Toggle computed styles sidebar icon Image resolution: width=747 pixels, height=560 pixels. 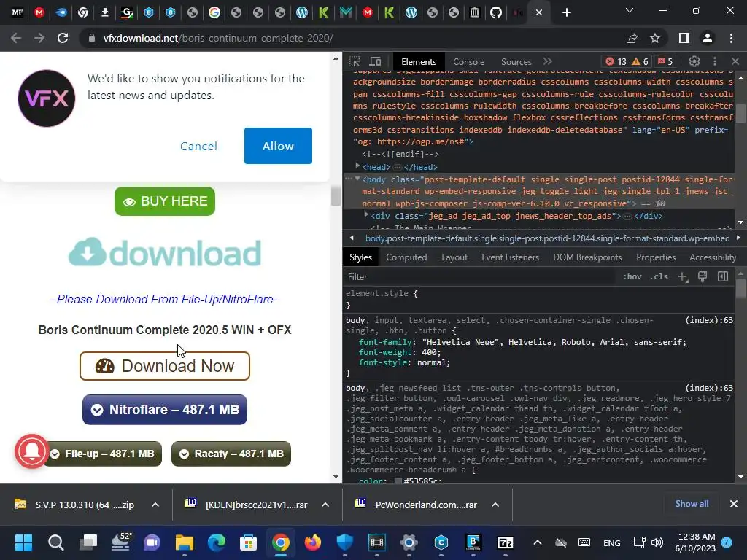tap(723, 276)
